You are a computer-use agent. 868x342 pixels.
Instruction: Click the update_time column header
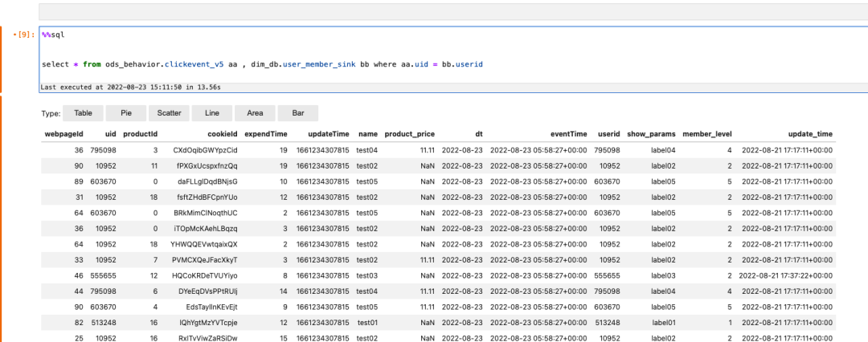[x=809, y=134]
